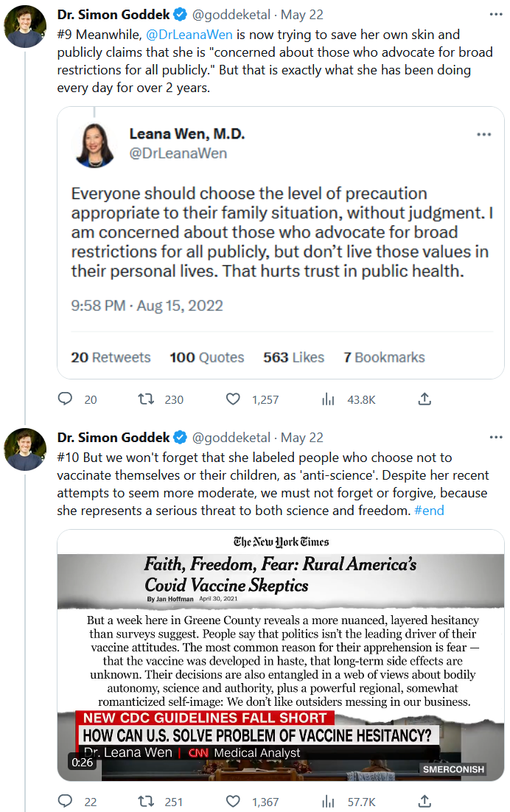The height and width of the screenshot is (812, 510).
Task: Open more options on quoted Leana Wen tweet
Action: tap(483, 135)
